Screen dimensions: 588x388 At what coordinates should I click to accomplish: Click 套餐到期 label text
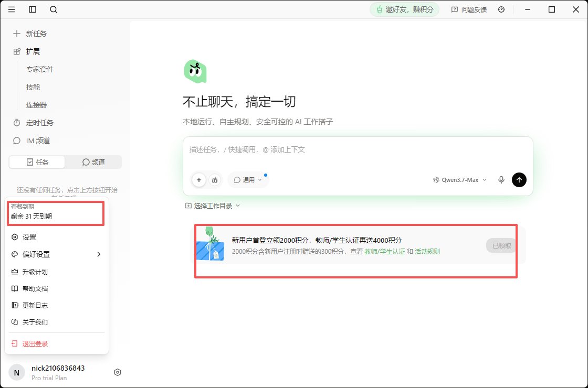[x=23, y=207]
